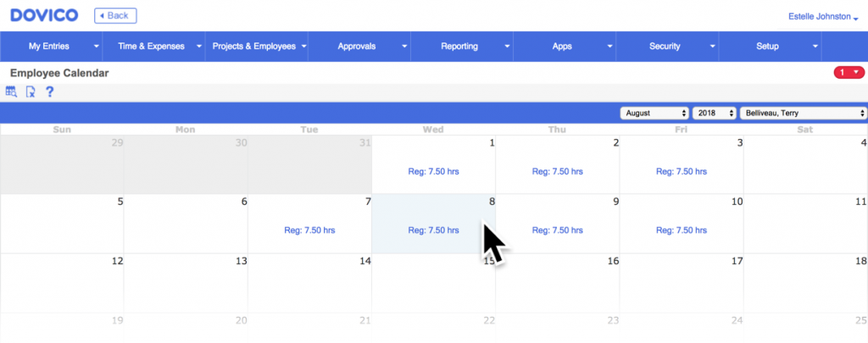Select the July 29 greyed calendar cell
This screenshot has width=868, height=343.
coord(62,164)
